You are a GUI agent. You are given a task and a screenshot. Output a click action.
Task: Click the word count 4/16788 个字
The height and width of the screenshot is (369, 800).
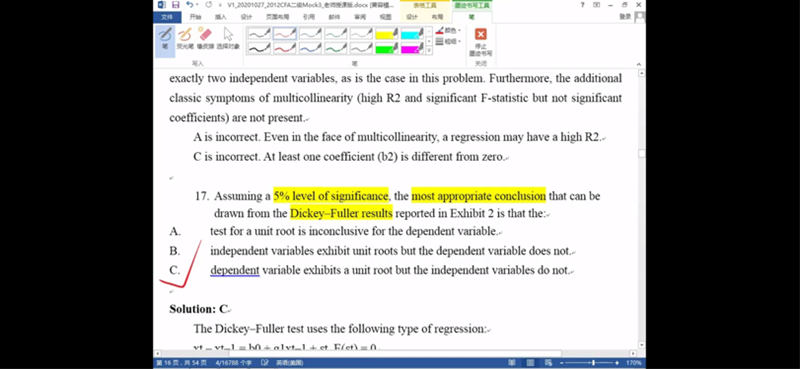point(234,363)
